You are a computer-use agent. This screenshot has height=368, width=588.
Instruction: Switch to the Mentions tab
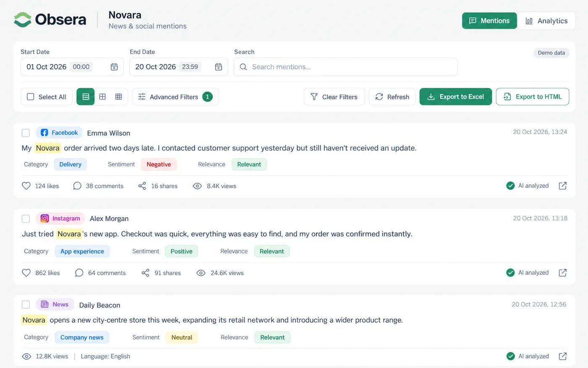coord(489,21)
